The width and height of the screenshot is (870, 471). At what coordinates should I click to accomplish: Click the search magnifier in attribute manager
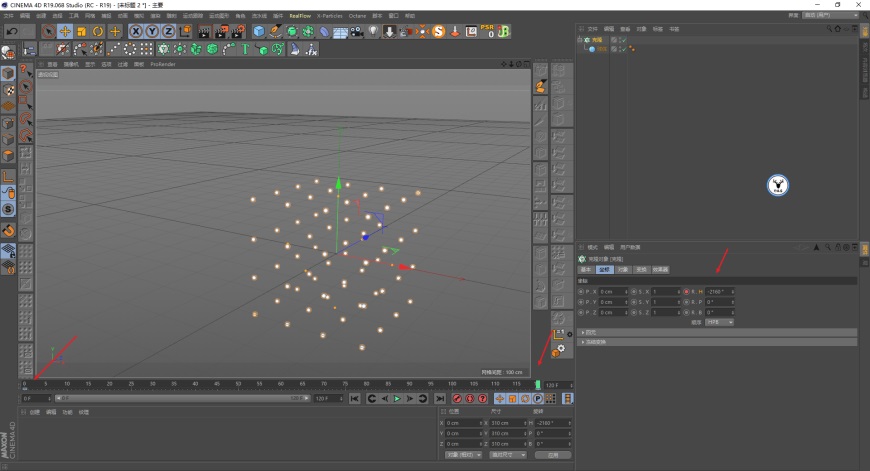(828, 247)
